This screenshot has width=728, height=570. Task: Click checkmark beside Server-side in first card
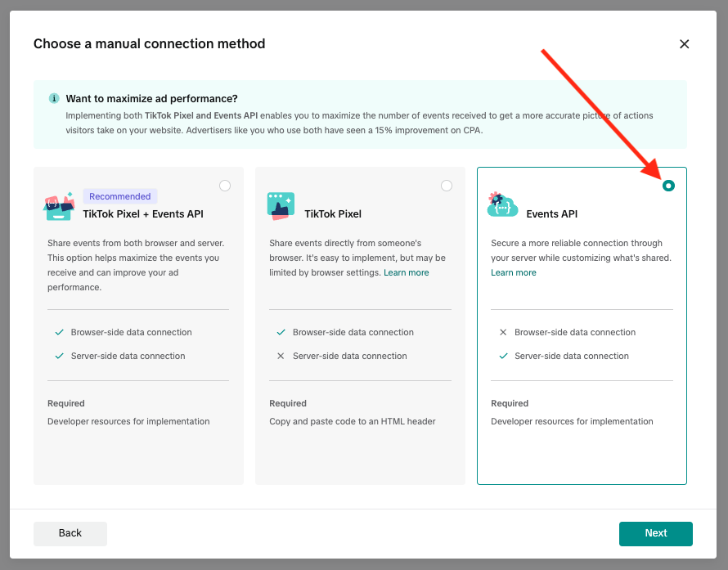click(x=60, y=356)
